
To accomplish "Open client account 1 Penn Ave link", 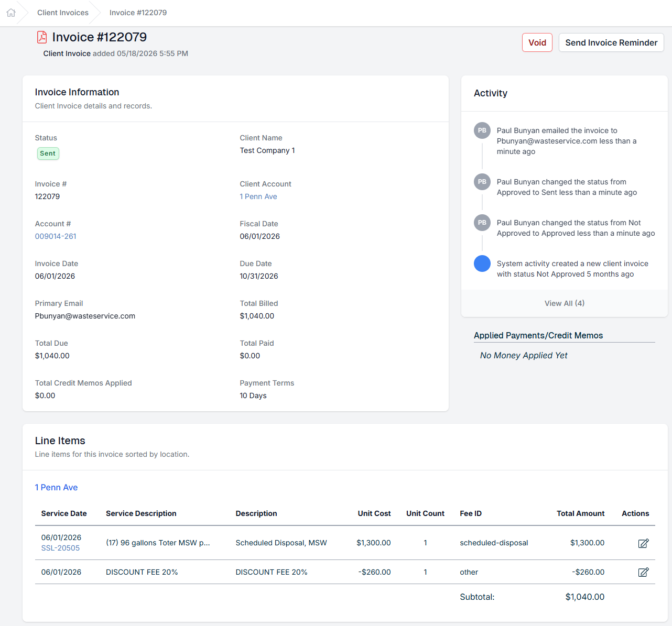I will pyautogui.click(x=258, y=196).
